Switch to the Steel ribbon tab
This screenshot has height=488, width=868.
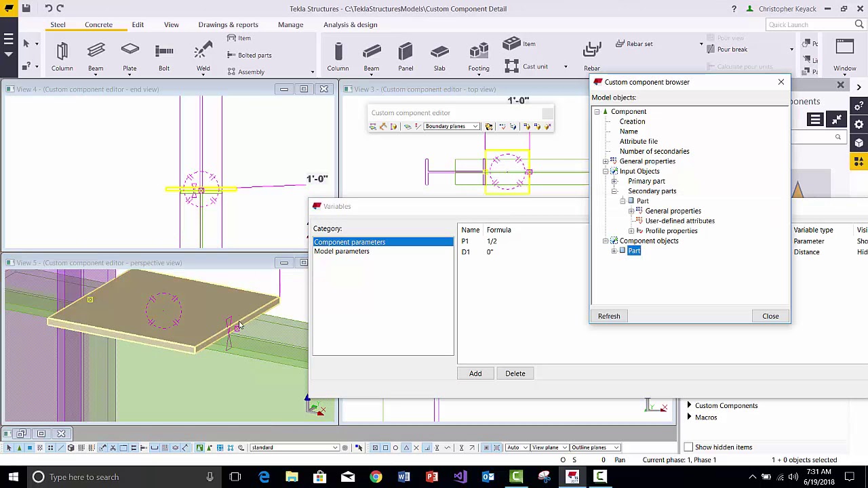coord(58,24)
